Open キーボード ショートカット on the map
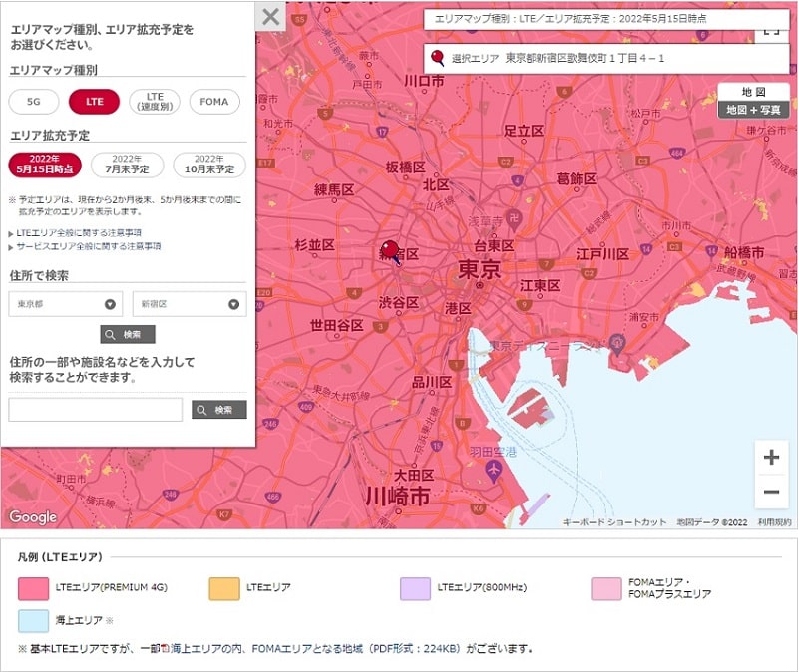 pyautogui.click(x=614, y=522)
